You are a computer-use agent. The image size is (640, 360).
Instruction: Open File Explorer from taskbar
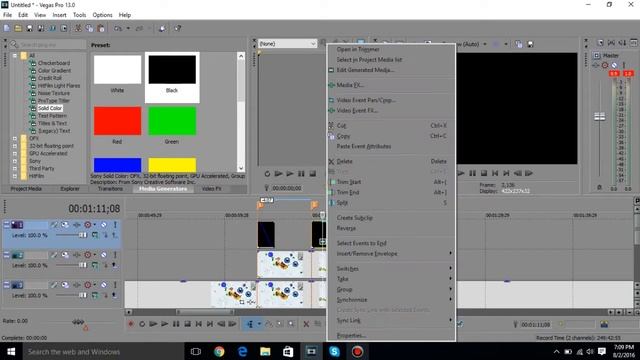pos(265,351)
